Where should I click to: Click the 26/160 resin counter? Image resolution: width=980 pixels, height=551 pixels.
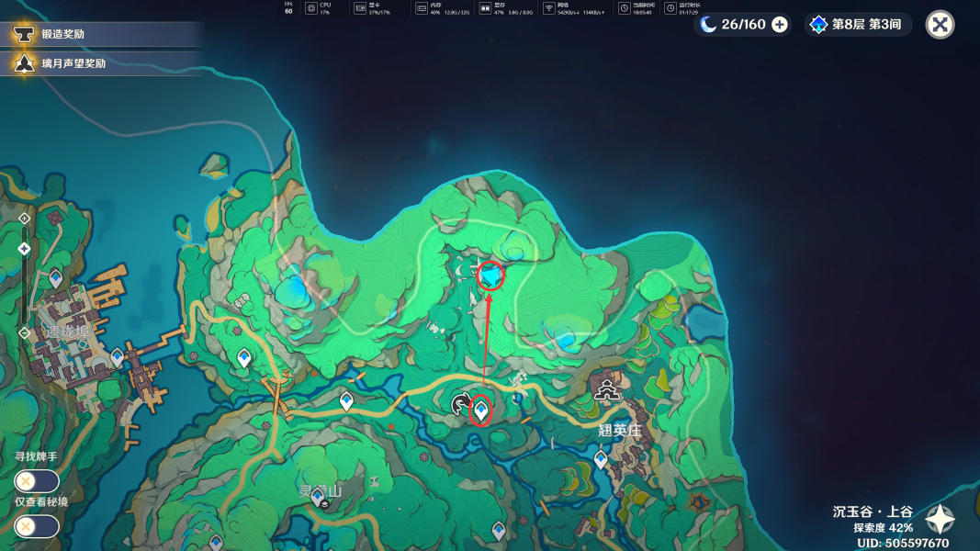(743, 25)
